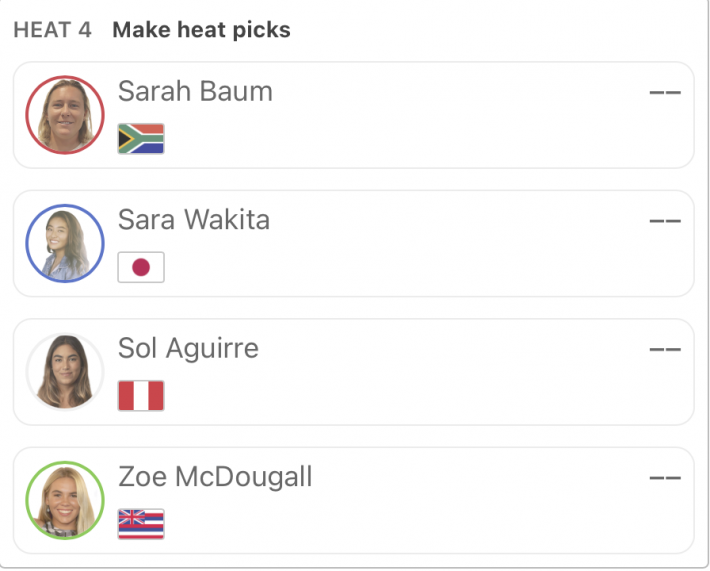Viewport: 710px width, 571px height.
Task: Click Sara Wakita's score dashes
Action: click(x=665, y=221)
